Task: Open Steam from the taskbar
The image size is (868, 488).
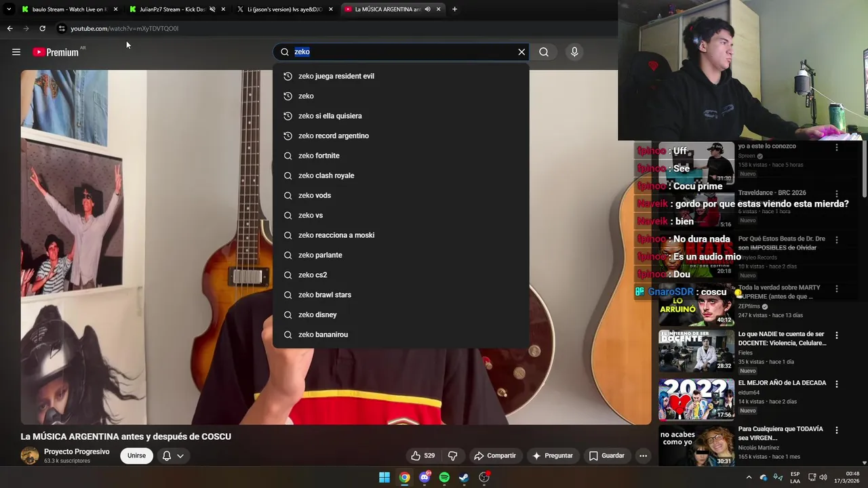Action: [x=464, y=477]
